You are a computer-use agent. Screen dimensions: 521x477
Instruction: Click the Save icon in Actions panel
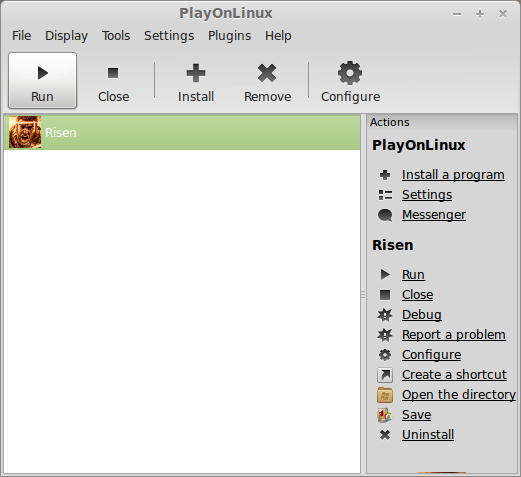(385, 415)
